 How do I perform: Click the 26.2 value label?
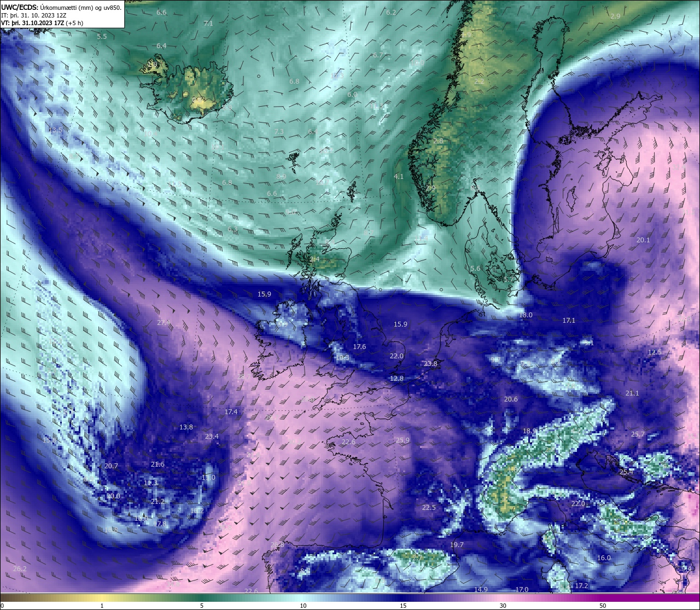[x=20, y=569]
